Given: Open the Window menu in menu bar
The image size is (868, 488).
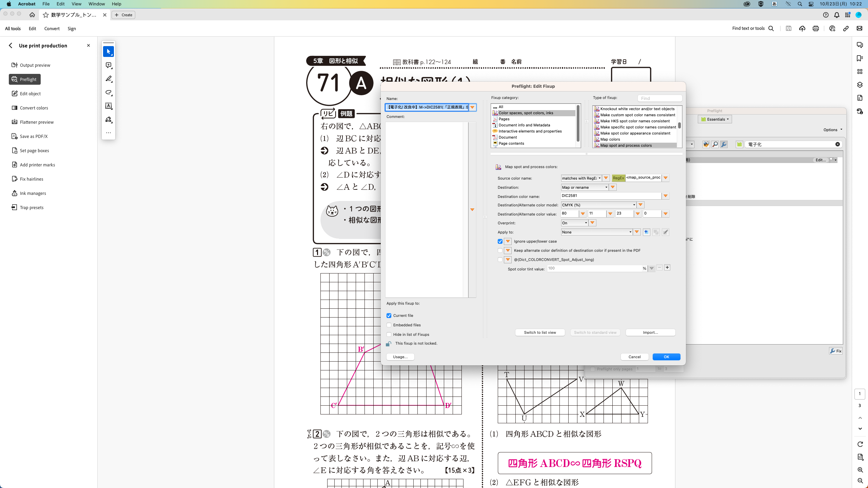Looking at the screenshot, I should point(97,4).
